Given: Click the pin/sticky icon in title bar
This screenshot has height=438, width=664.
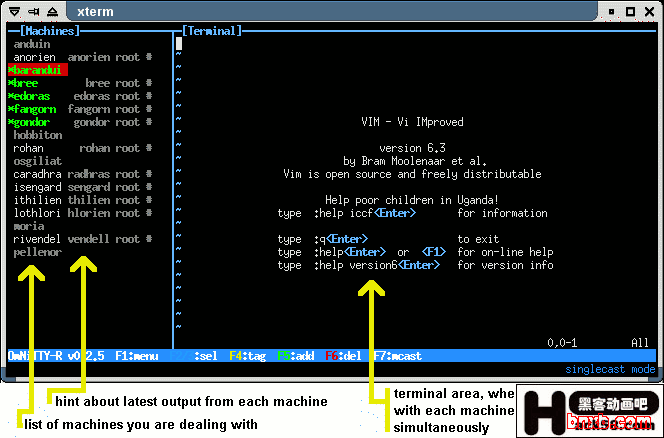Looking at the screenshot, I should (x=34, y=12).
